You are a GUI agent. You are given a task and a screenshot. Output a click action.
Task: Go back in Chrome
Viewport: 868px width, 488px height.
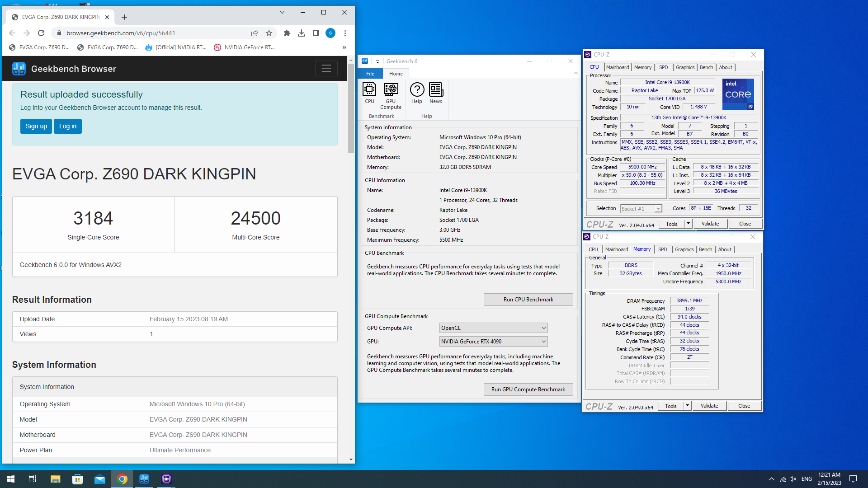[x=12, y=33]
